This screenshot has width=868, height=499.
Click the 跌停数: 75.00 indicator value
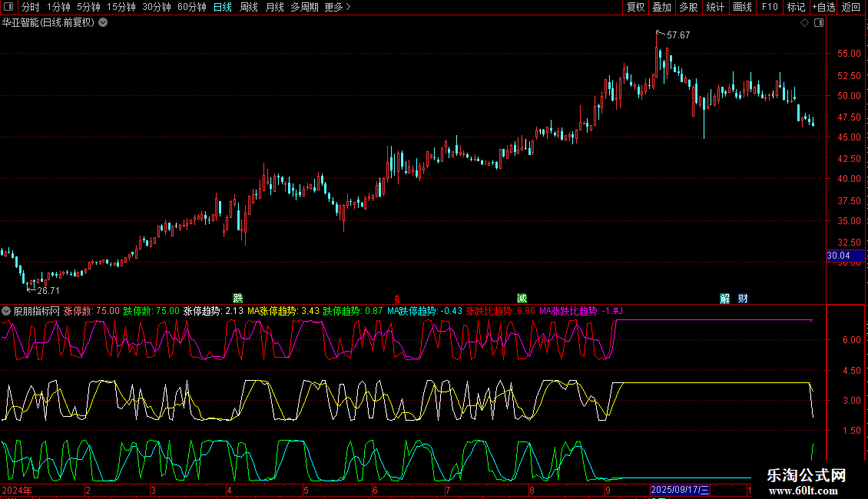click(x=151, y=311)
